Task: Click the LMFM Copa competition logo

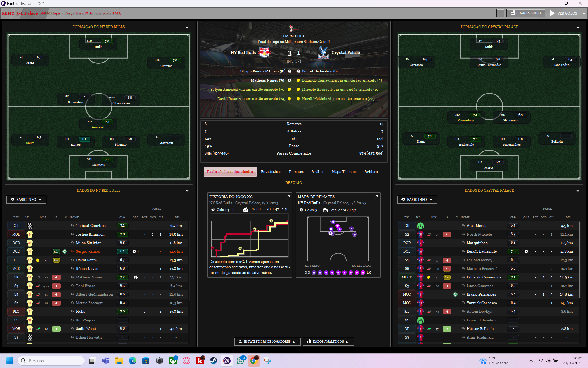Action: click(x=293, y=29)
